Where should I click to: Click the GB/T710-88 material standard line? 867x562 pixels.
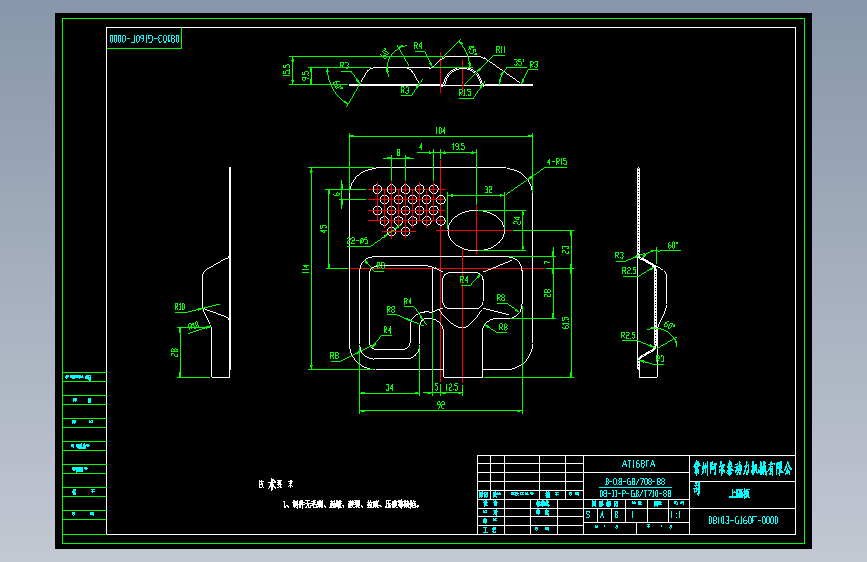[x=635, y=493]
